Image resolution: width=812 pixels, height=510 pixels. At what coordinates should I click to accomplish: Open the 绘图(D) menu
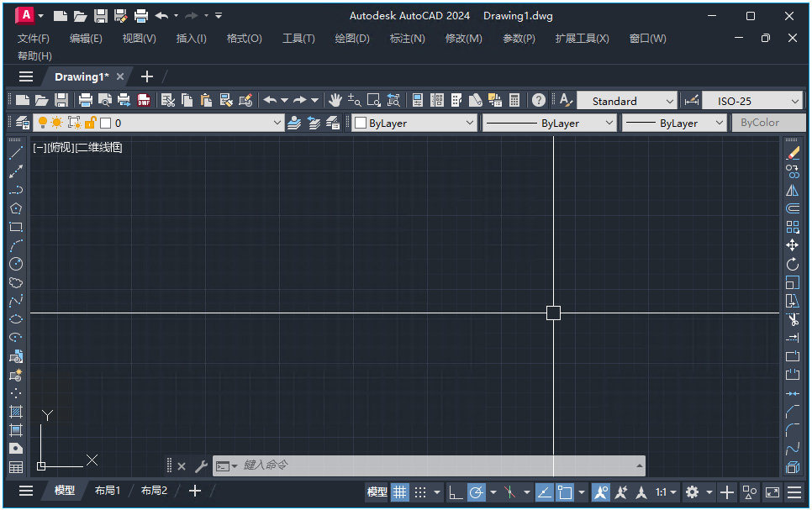[351, 38]
